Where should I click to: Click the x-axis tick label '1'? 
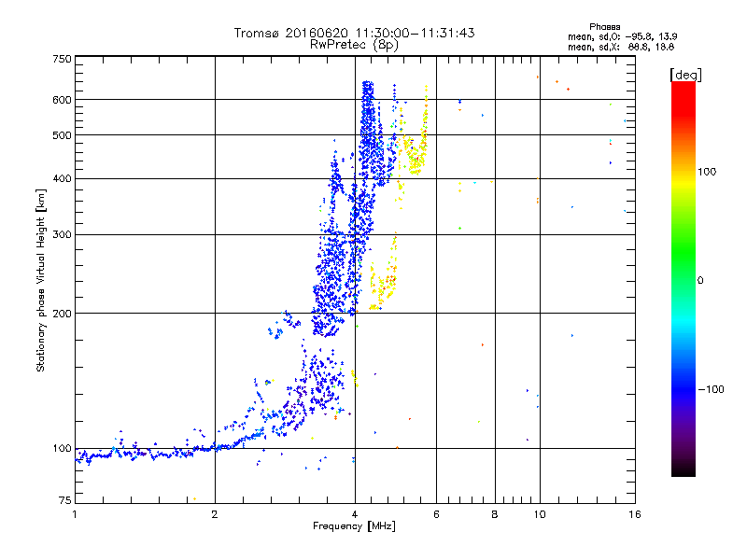(x=75, y=514)
